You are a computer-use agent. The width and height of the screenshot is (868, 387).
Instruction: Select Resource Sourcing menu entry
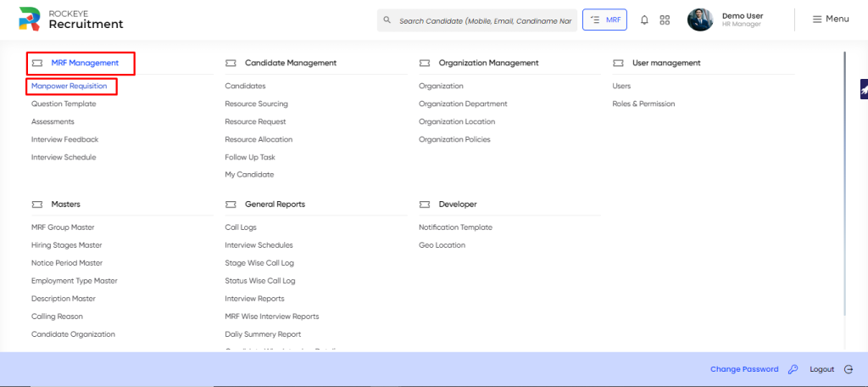click(x=256, y=104)
